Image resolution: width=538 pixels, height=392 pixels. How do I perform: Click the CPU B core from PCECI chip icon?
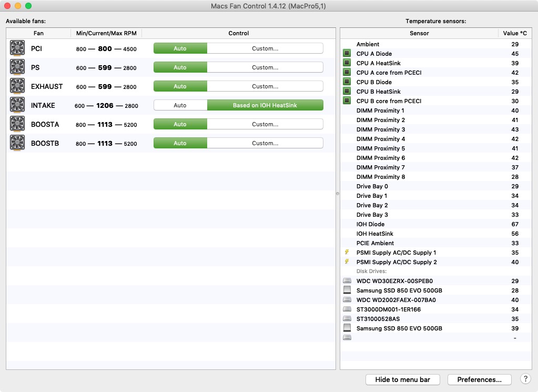[x=347, y=100]
